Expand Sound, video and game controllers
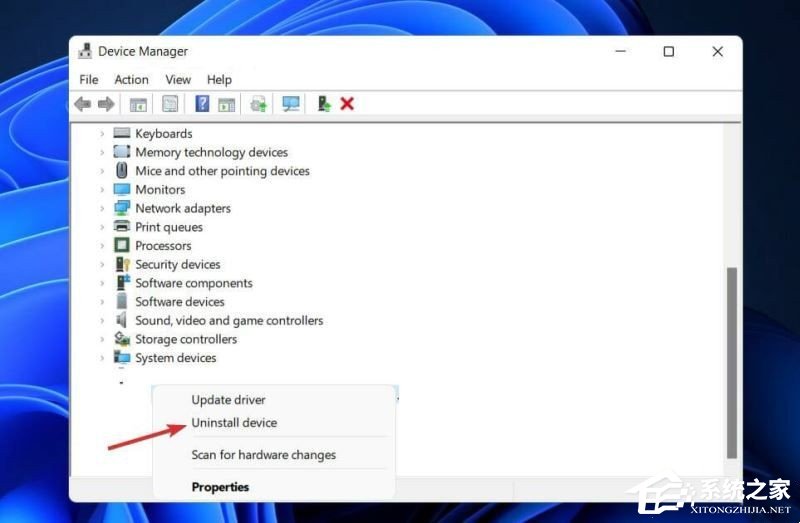This screenshot has height=523, width=800. coord(102,321)
